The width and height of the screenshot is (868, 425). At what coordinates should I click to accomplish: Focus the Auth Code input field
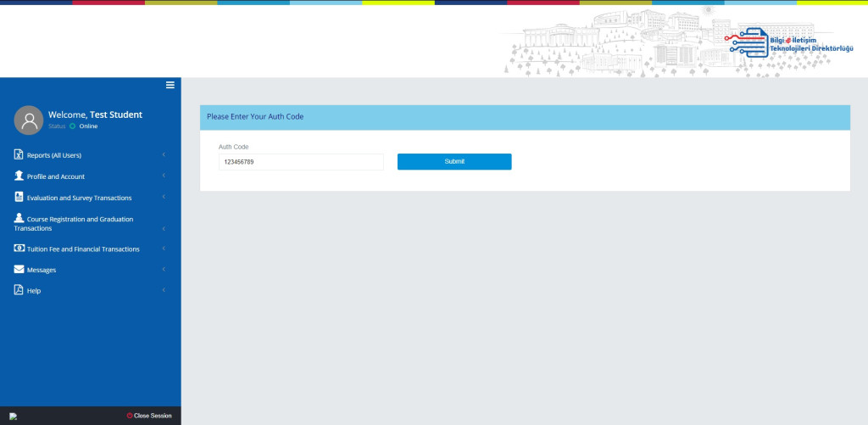point(301,162)
